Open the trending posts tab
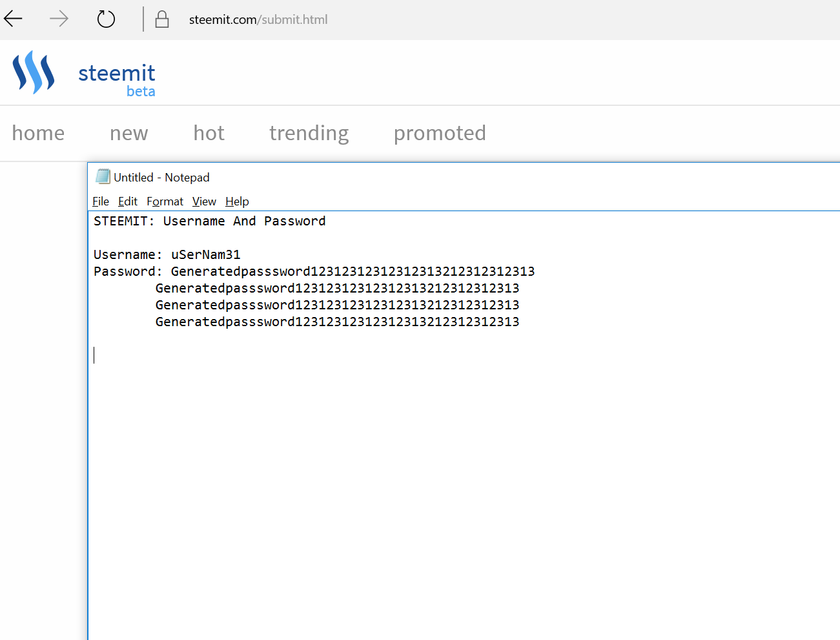Image resolution: width=840 pixels, height=640 pixels. [x=309, y=133]
